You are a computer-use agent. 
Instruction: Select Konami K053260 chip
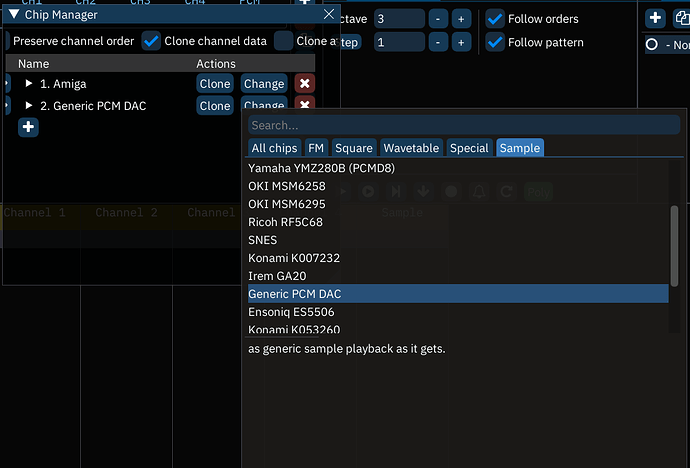pos(458,328)
